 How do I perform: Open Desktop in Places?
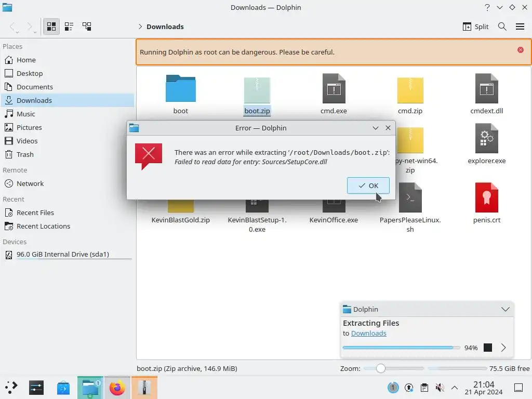67,73
